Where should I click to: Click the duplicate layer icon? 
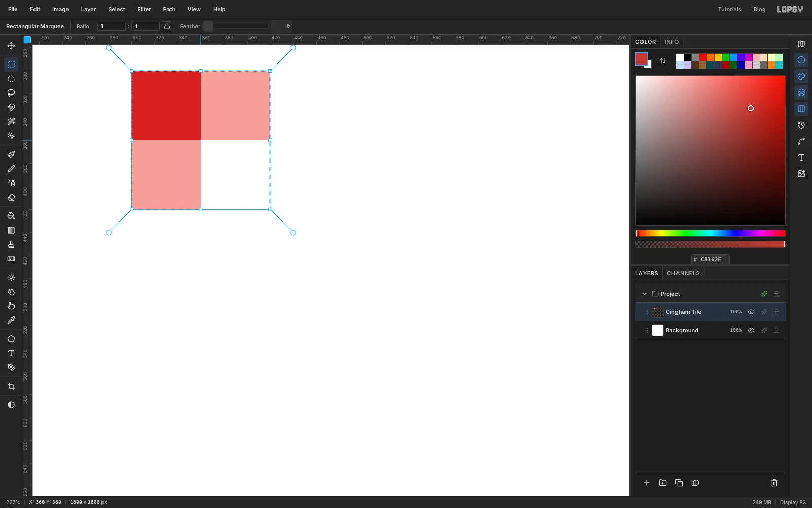pos(679,483)
